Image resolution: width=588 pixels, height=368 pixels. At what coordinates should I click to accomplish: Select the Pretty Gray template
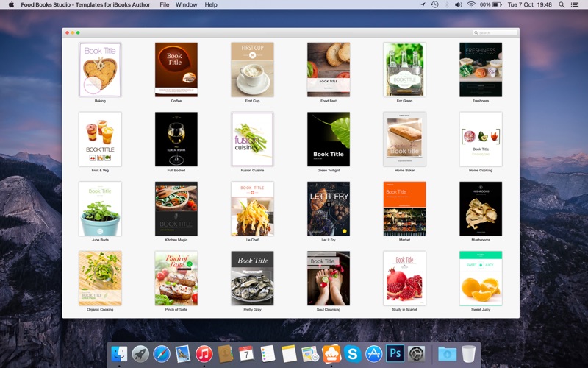coord(252,278)
